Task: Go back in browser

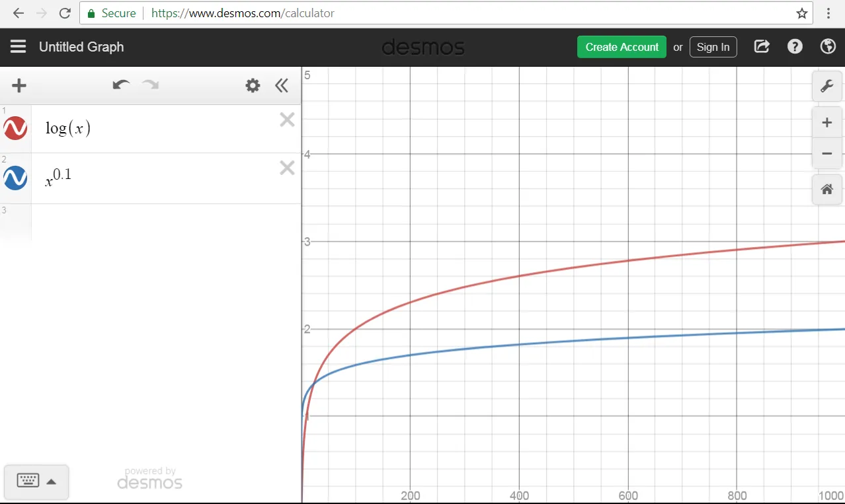Action: coord(19,13)
